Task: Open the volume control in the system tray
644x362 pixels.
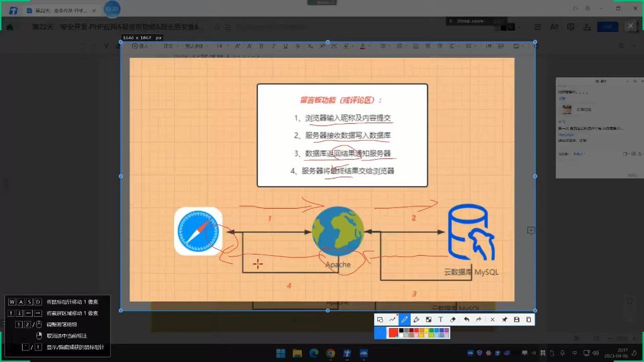Action: click(x=596, y=353)
